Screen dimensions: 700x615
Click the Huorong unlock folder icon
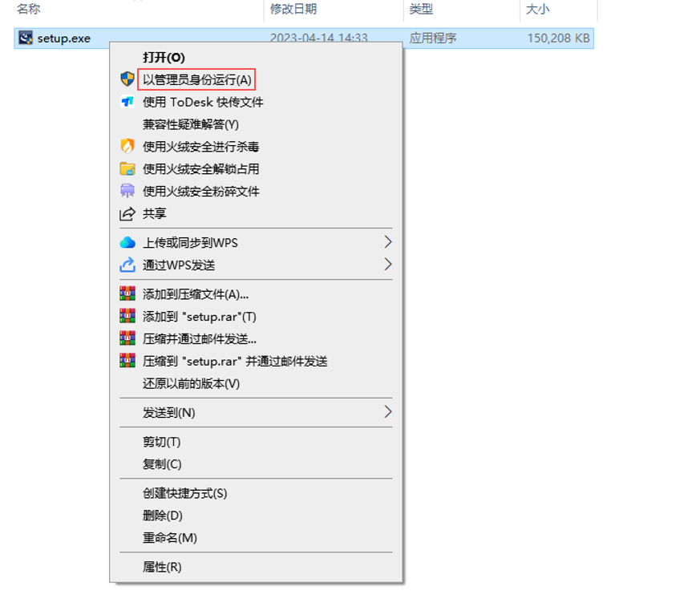tap(127, 168)
